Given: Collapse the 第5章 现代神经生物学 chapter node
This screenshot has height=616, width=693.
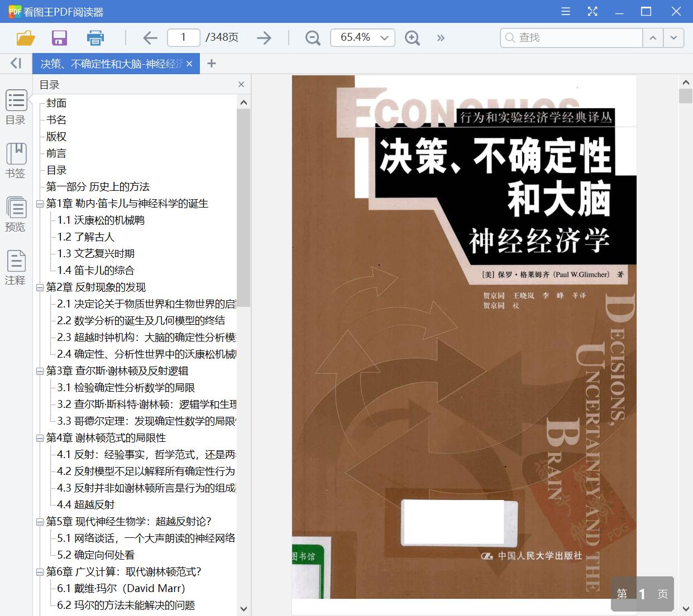Looking at the screenshot, I should click(x=40, y=522).
